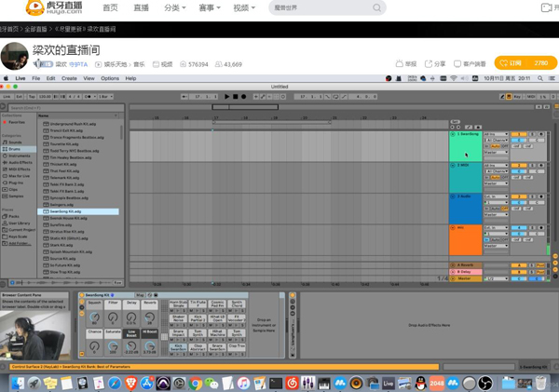The width and height of the screenshot is (559, 392).
Task: Fold the orange mic track
Action: point(453,227)
